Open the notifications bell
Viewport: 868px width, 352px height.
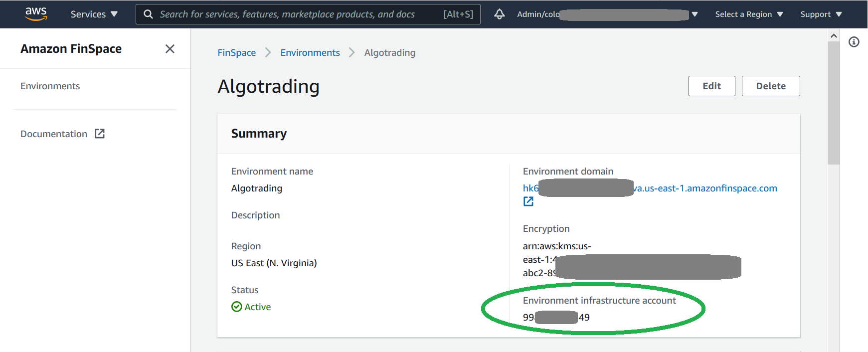coord(499,14)
